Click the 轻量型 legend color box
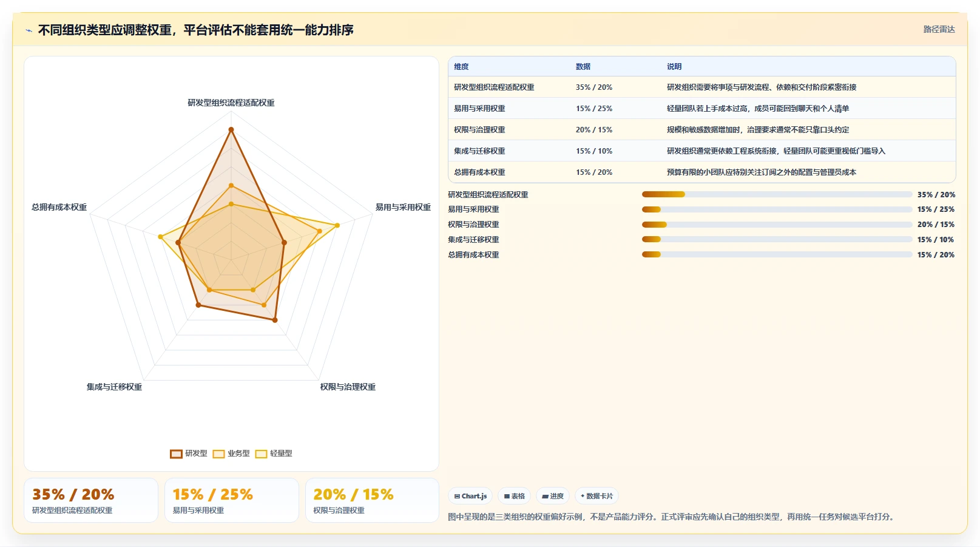Screen dimensions: 980x547 (261, 454)
